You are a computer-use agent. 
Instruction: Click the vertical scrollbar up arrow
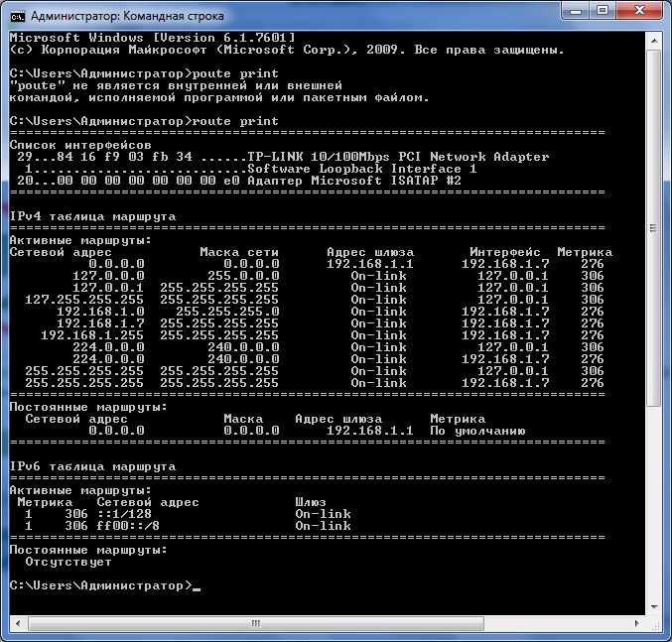(653, 41)
